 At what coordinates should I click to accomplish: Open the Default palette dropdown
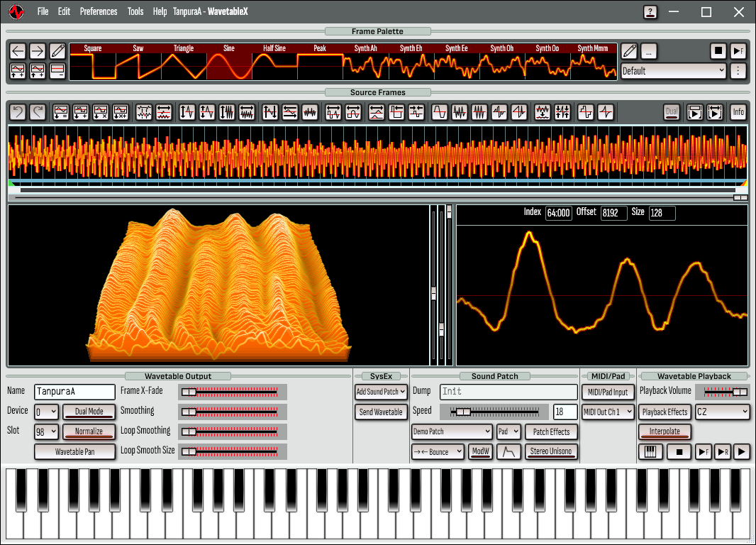click(673, 71)
